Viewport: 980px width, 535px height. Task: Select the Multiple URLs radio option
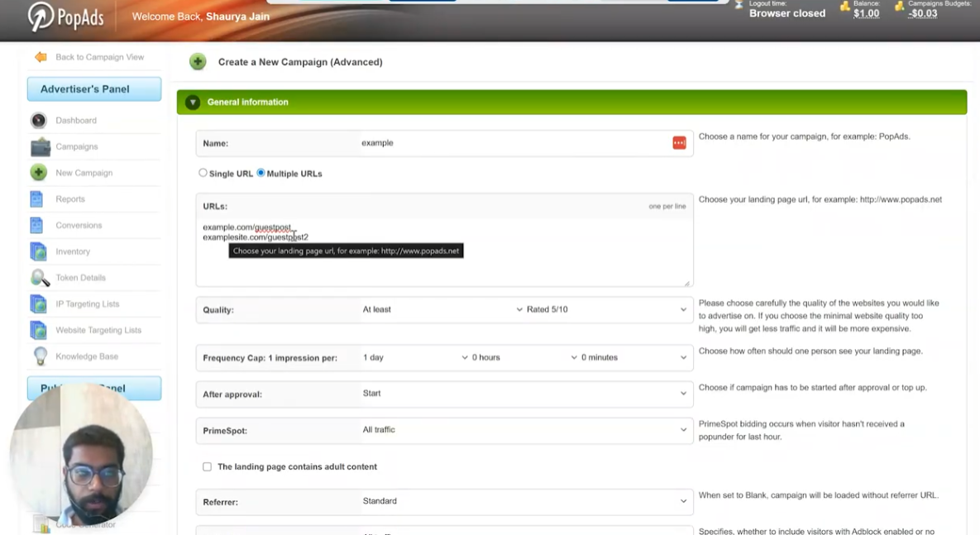[261, 173]
